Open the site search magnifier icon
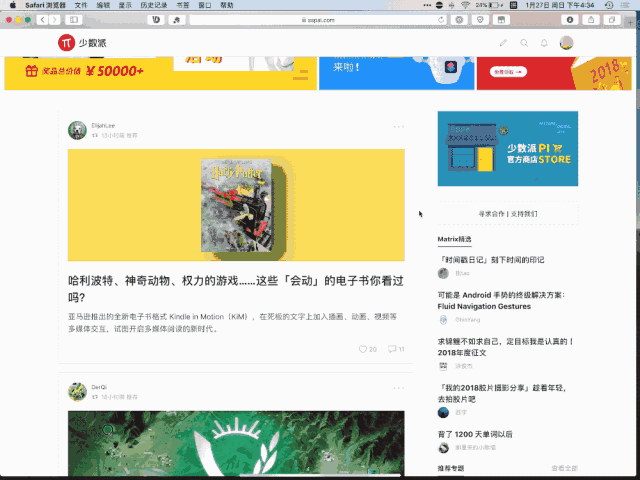 [524, 43]
